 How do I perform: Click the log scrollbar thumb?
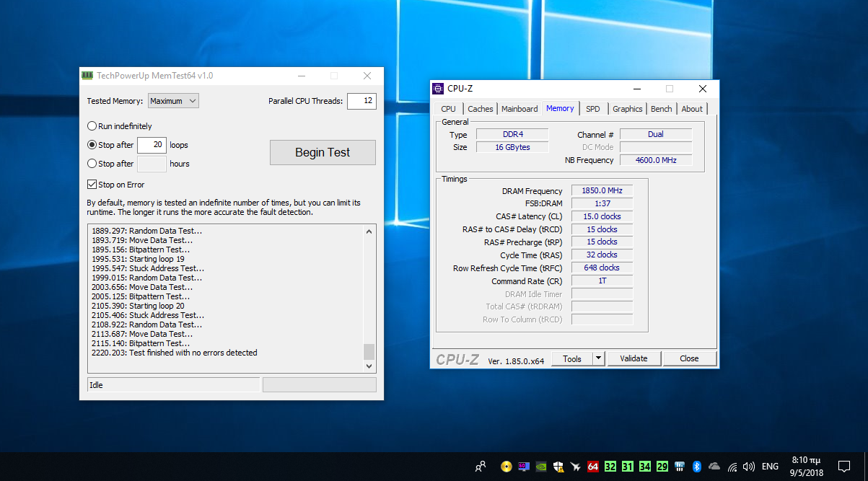click(369, 351)
